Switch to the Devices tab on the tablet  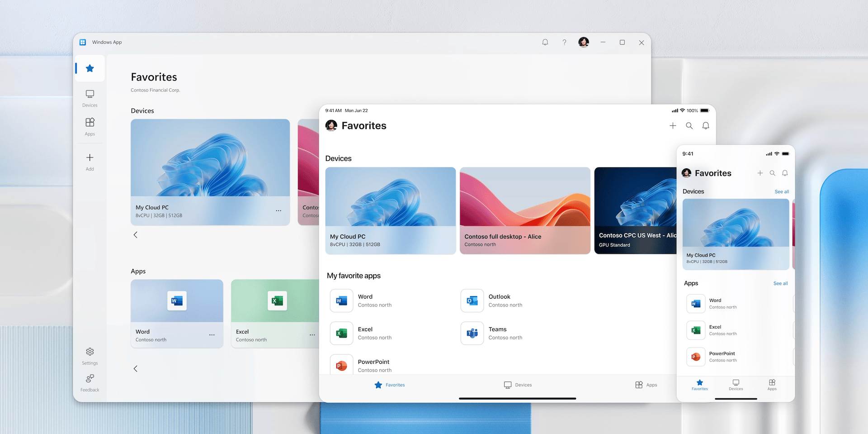[518, 385]
